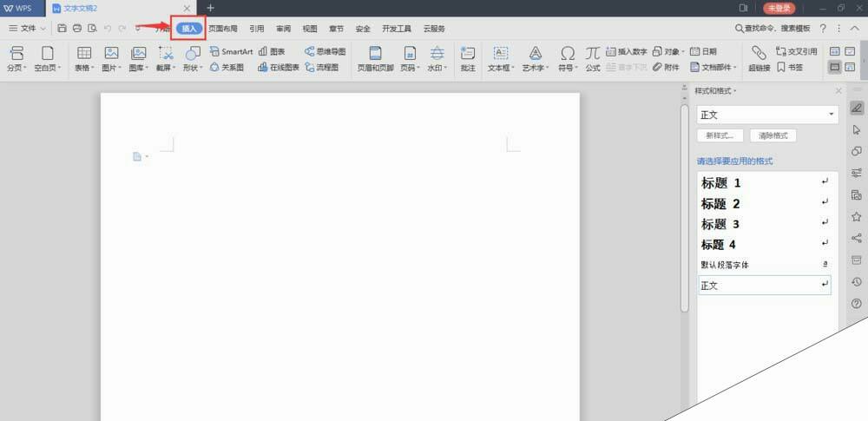This screenshot has height=421, width=868.
Task: Open print preview from quick toolbar
Action: coord(92,29)
